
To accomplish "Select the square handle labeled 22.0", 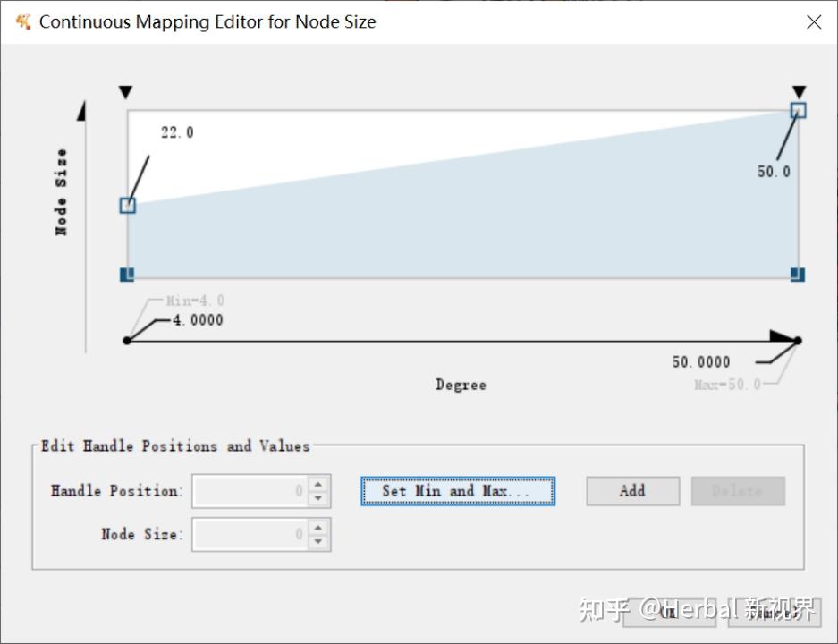I will (128, 205).
